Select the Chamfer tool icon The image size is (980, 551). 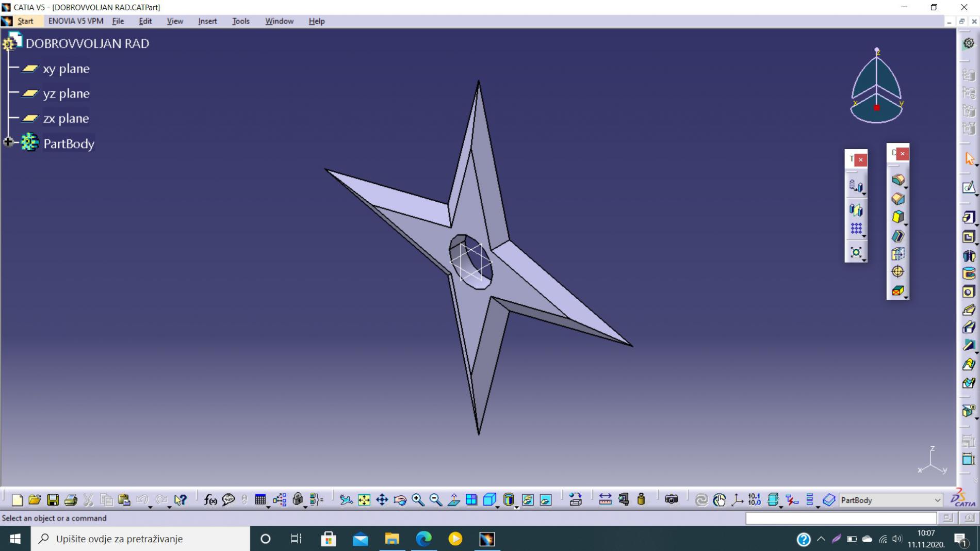[x=897, y=199]
